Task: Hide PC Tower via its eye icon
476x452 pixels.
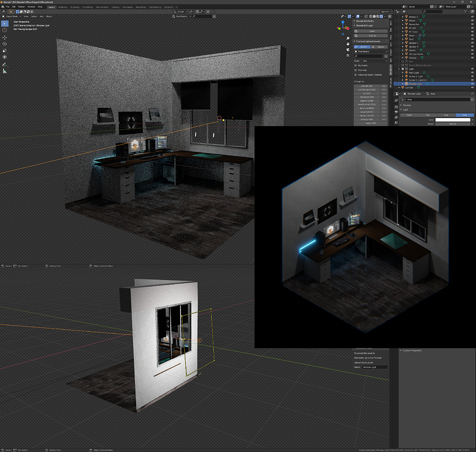Action: click(x=472, y=31)
